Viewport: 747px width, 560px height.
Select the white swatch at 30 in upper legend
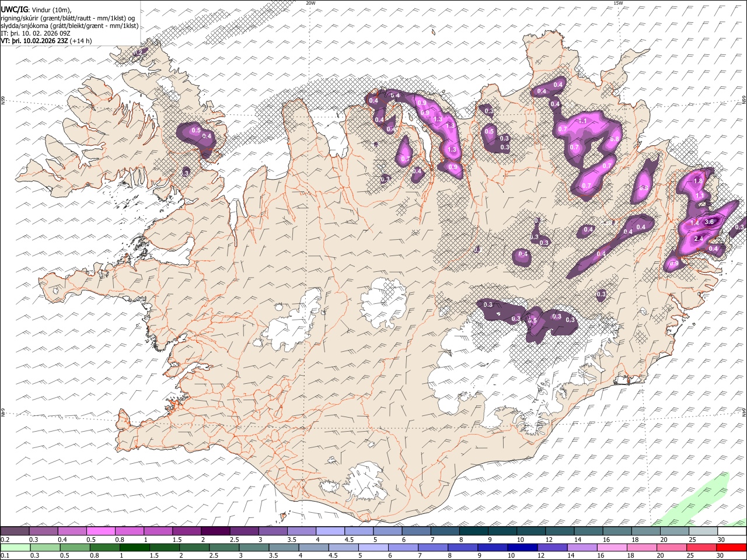(732, 531)
